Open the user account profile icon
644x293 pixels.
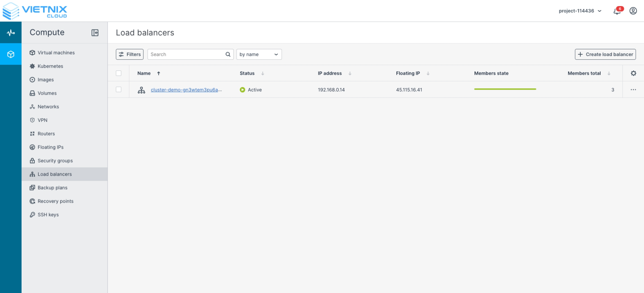[x=633, y=11]
